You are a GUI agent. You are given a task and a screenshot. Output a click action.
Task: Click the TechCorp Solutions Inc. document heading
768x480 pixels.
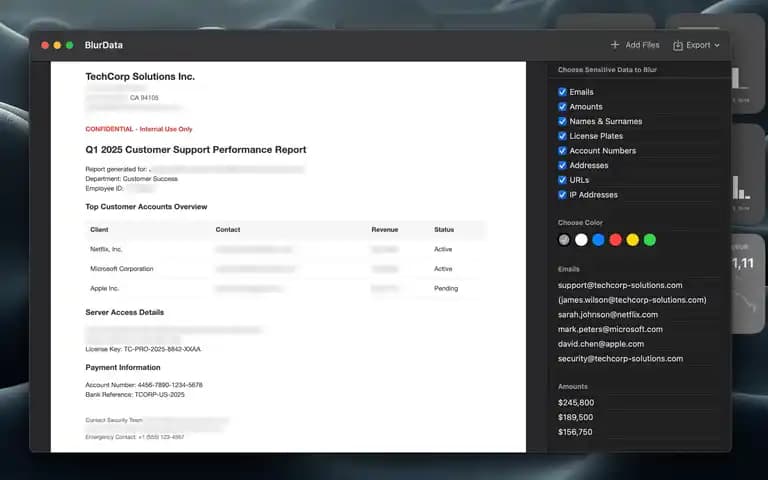click(x=140, y=76)
